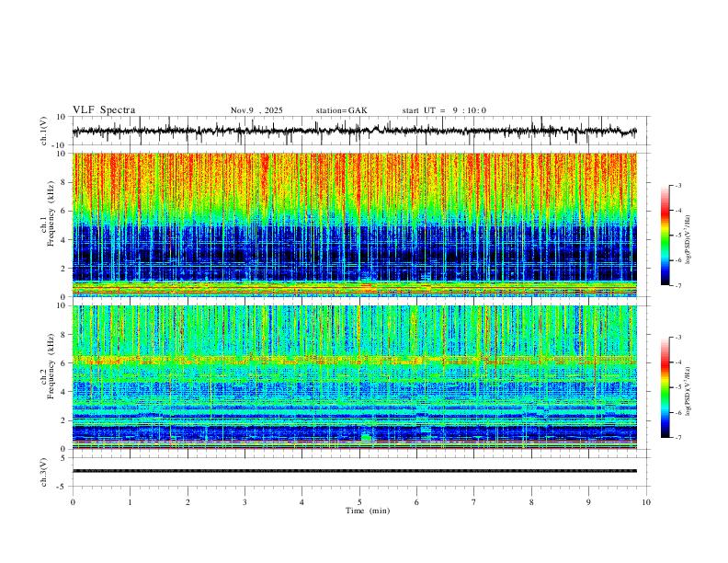728x563 pixels.
Task: Click the ch.1 frequency spectrogram panel
Action: point(355,224)
